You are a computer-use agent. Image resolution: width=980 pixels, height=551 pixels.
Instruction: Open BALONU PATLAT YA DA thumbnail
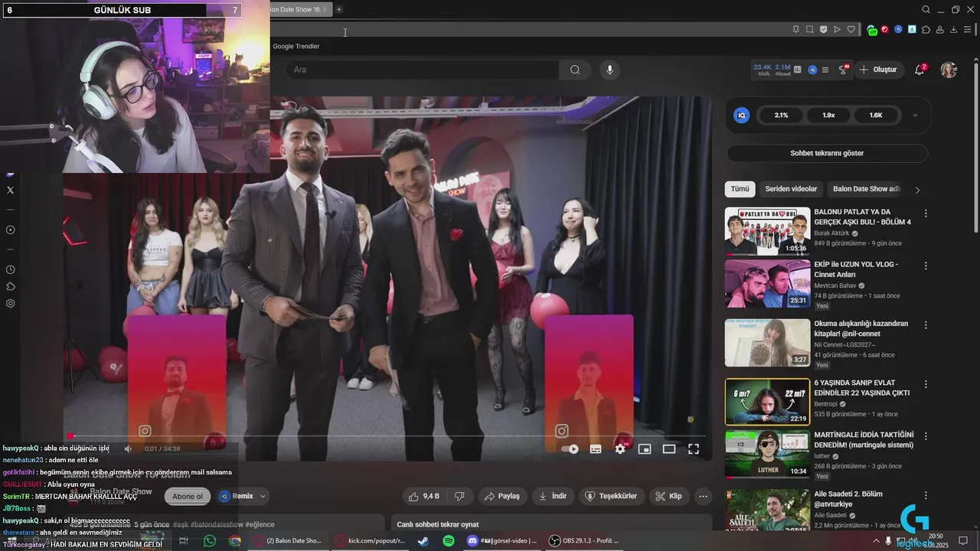(767, 231)
